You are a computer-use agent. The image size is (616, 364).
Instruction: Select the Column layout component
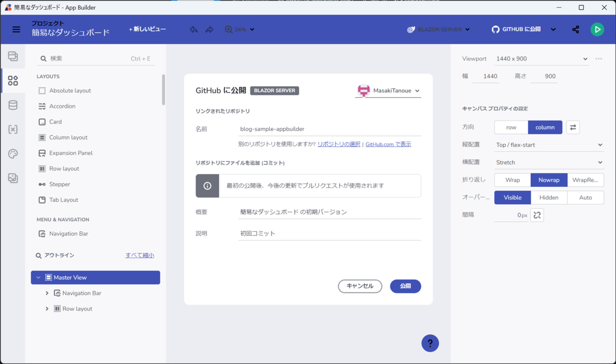[x=63, y=137]
